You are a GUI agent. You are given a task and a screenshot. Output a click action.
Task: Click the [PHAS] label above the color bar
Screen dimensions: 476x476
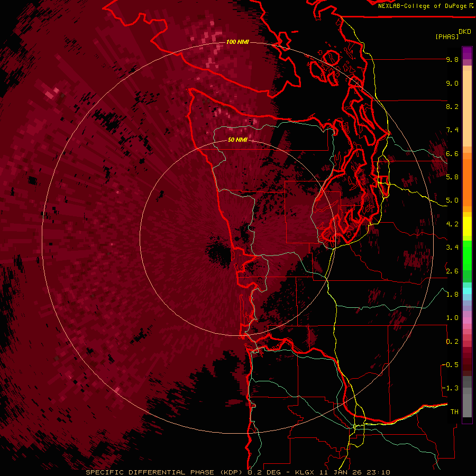click(447, 37)
